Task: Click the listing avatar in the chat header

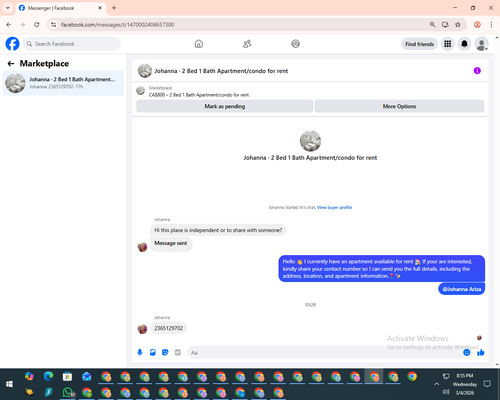Action: (x=145, y=71)
